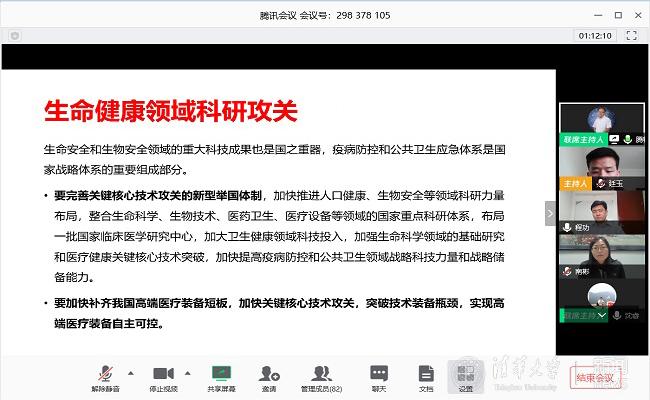This screenshot has width=650, height=400.
Task: Click the 邀请 invite icon
Action: (x=268, y=373)
